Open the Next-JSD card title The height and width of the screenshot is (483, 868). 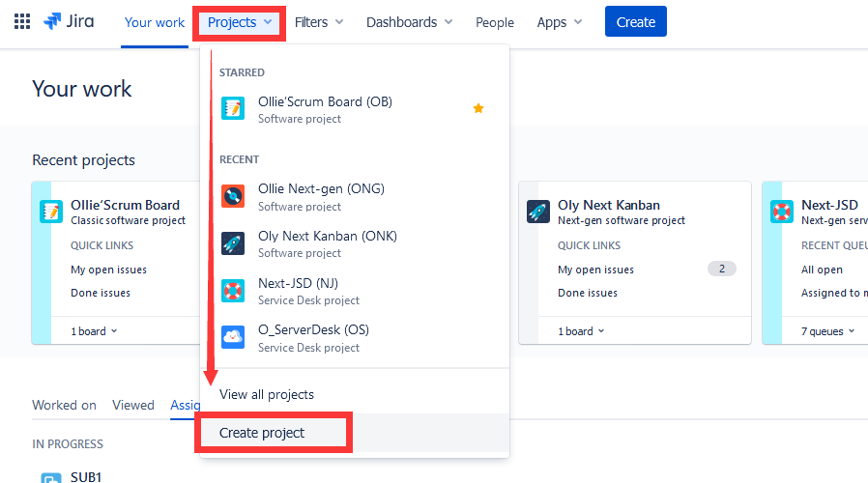(x=829, y=205)
